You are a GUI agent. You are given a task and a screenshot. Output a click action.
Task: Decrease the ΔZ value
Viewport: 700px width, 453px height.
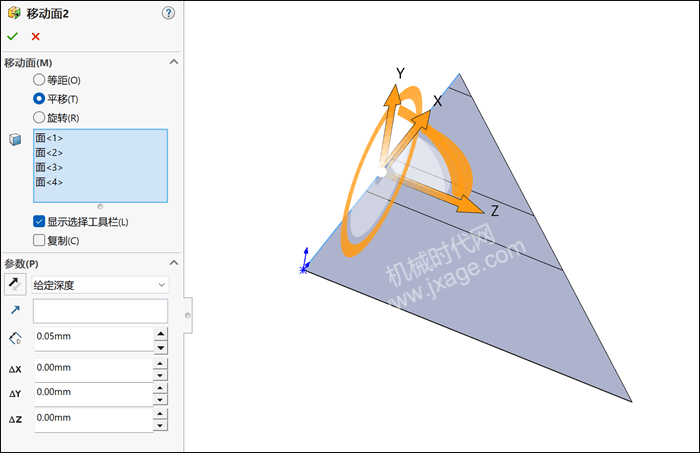160,426
